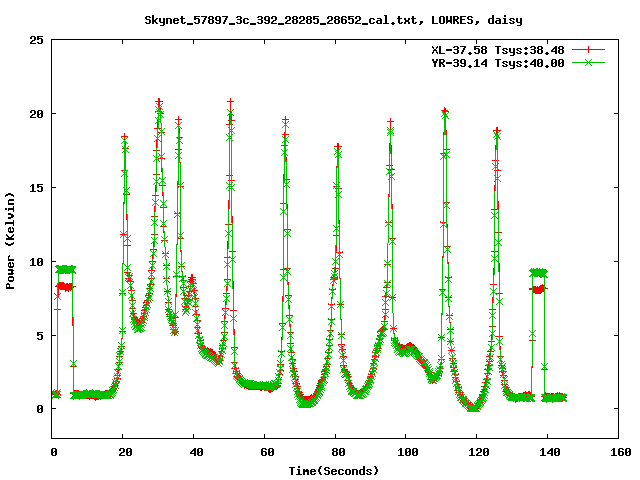Click the XL-37.58 Tsys:38.48 legend entry
Screen dimensions: 640x480
[498, 50]
